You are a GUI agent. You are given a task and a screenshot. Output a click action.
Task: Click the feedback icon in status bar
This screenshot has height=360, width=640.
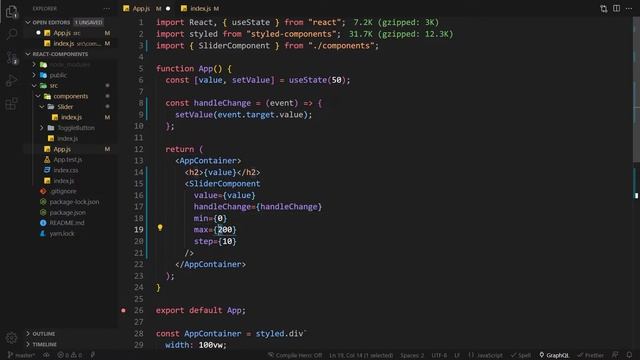pyautogui.click(x=615, y=355)
